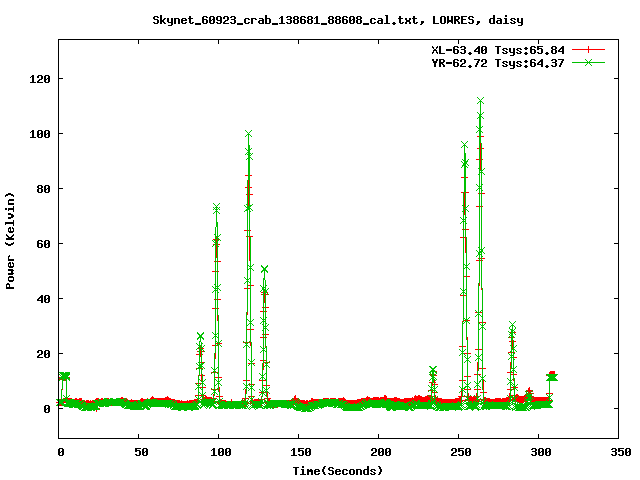Click the x-axis tick label 50
Image resolution: width=640 pixels, height=480 pixels.
(x=142, y=452)
